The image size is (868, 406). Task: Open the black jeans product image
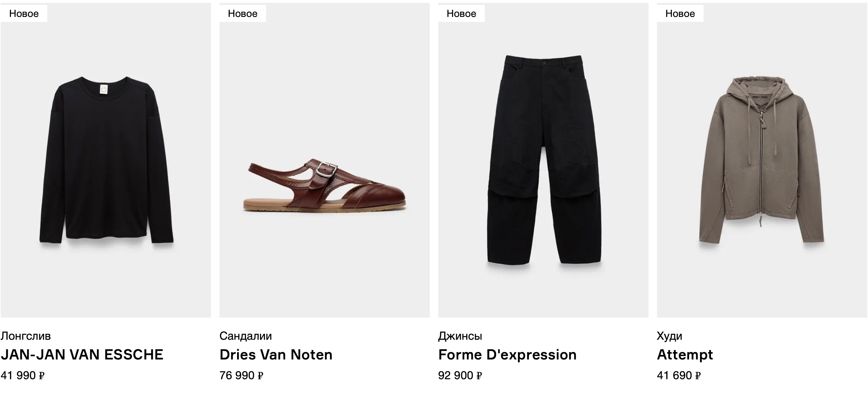coord(543,160)
